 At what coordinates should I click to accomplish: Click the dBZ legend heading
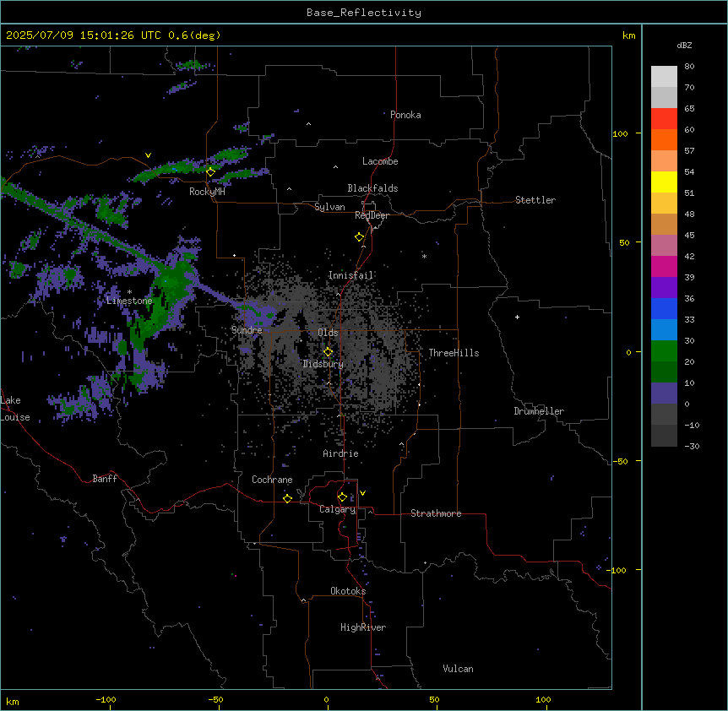pyautogui.click(x=684, y=45)
